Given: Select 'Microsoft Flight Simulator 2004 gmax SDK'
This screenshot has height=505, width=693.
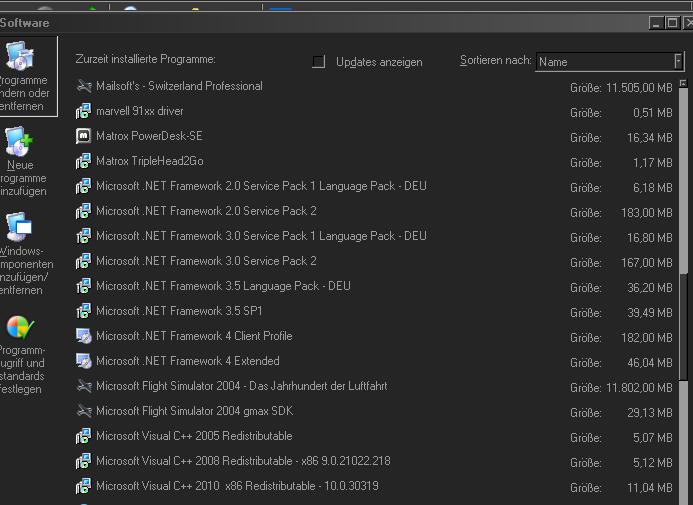Looking at the screenshot, I should point(195,411).
